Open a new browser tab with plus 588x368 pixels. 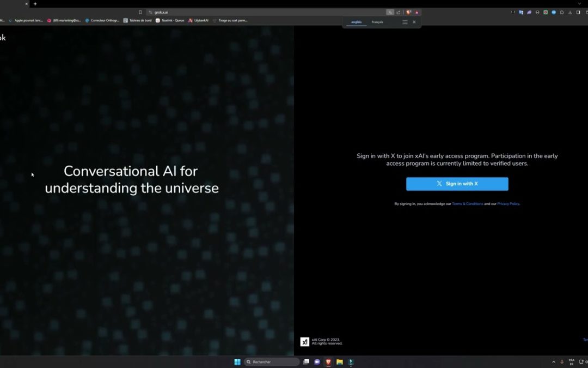point(35,4)
